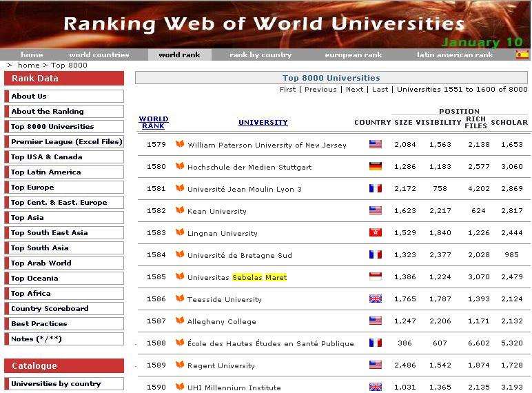Click the orange icon beside Universitas Sebelas Maret
Image resolution: width=532 pixels, height=393 pixels.
[x=180, y=276]
